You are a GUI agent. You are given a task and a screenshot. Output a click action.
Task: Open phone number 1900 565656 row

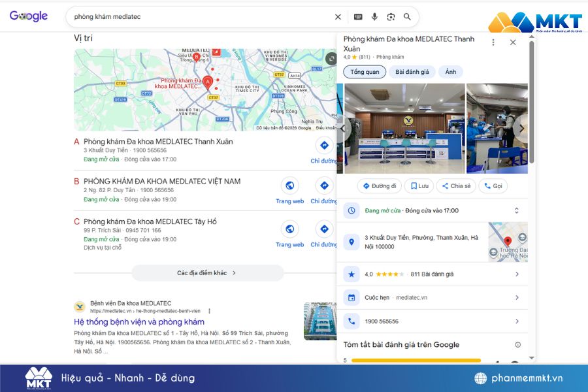(x=433, y=321)
